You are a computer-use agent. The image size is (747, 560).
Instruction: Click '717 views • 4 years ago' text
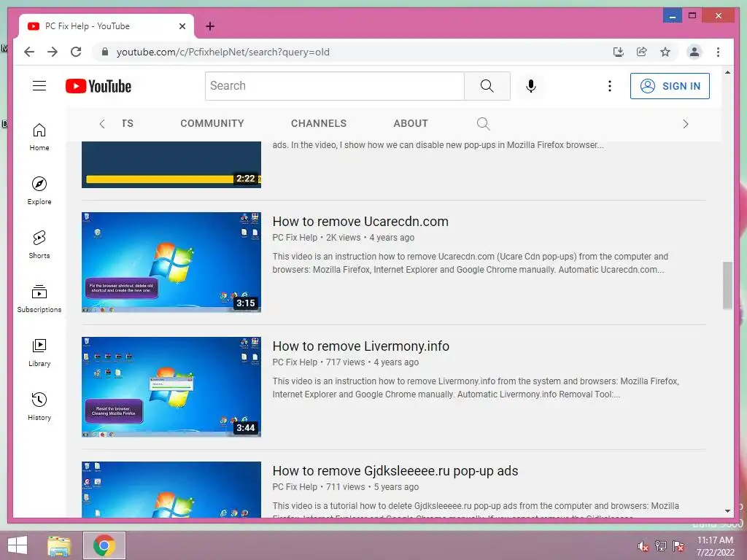(372, 362)
